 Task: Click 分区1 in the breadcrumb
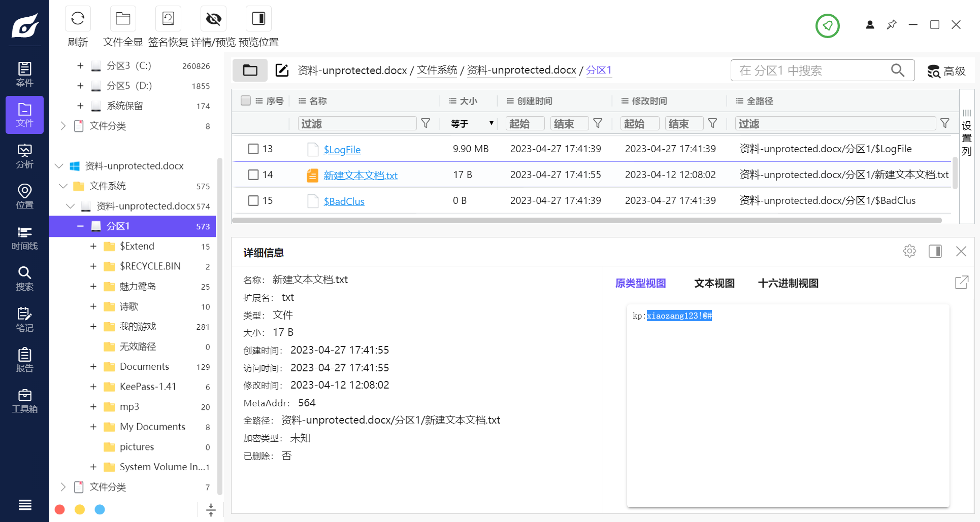click(599, 70)
